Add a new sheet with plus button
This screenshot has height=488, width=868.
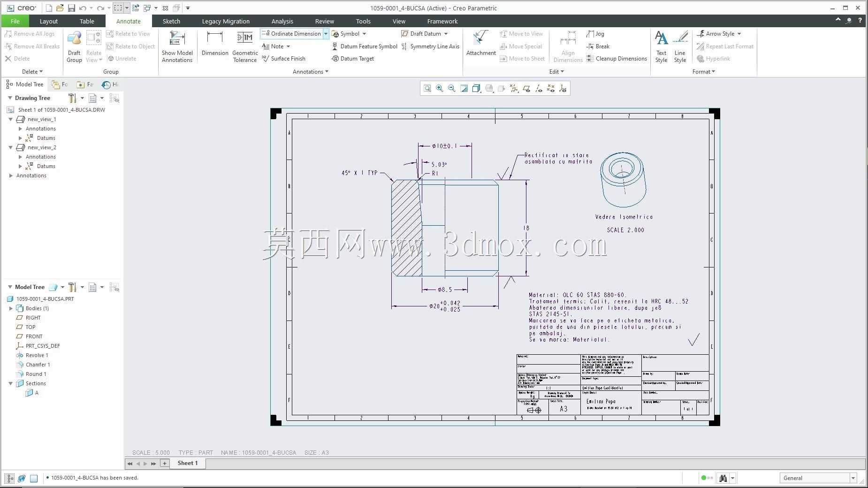(165, 463)
